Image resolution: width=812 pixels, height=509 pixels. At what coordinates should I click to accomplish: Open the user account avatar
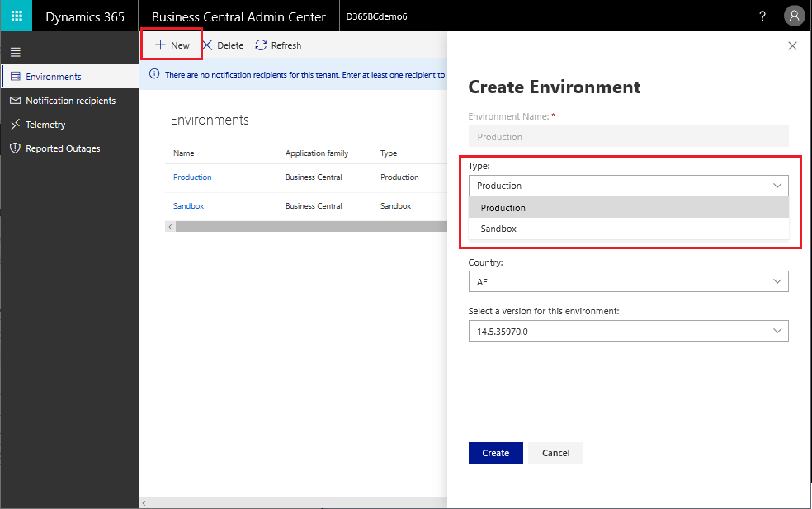click(x=794, y=16)
